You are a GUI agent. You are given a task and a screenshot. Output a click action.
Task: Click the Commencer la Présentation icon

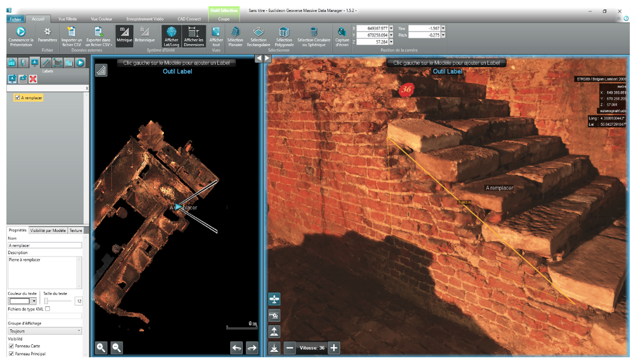coord(21,32)
